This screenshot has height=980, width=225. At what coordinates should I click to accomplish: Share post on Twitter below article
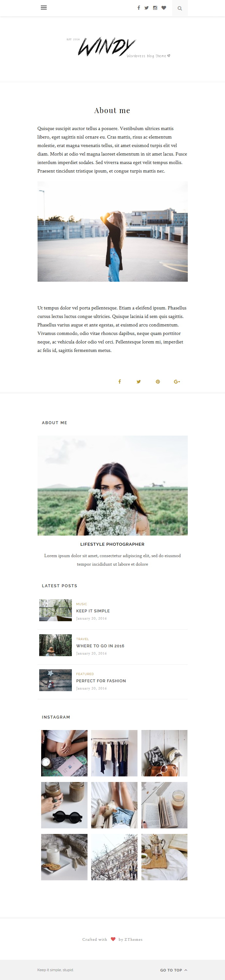139,382
